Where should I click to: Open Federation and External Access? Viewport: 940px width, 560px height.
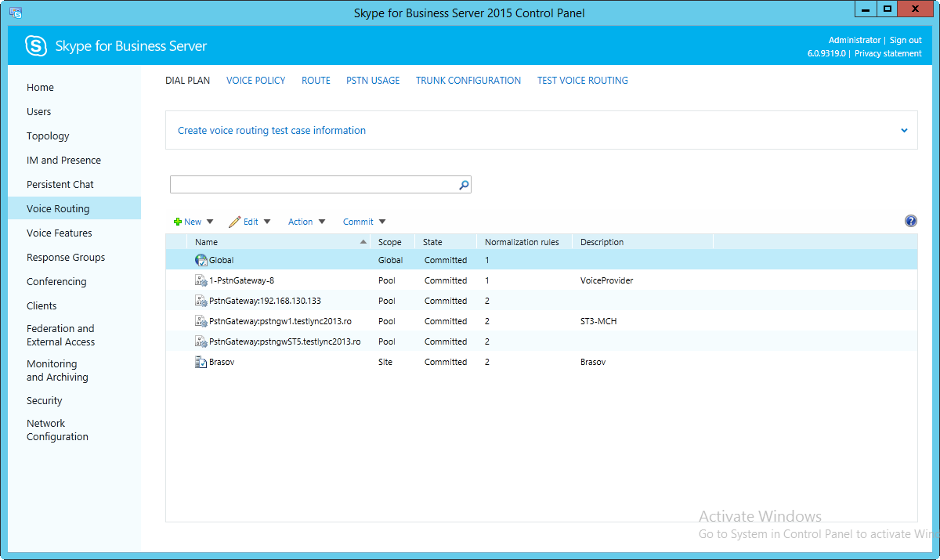coord(61,335)
